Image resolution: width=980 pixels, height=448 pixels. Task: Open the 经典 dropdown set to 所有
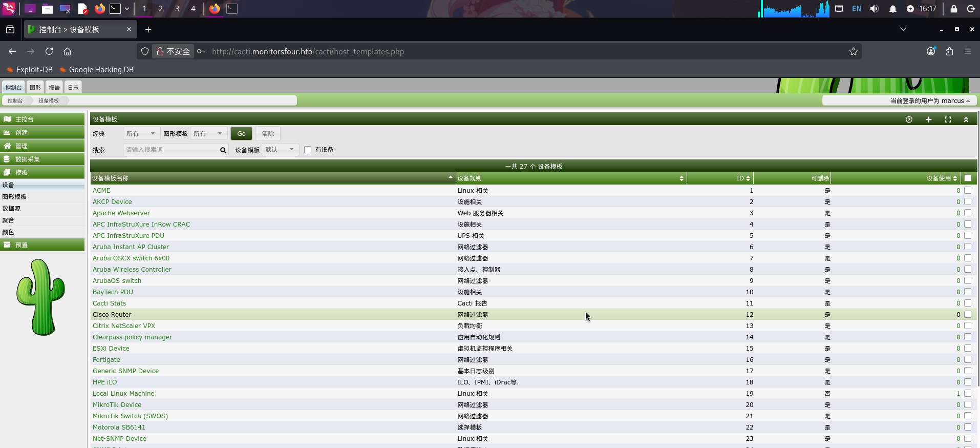point(141,134)
